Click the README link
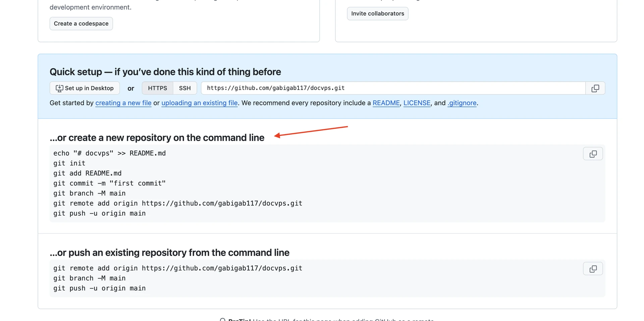 coord(386,103)
